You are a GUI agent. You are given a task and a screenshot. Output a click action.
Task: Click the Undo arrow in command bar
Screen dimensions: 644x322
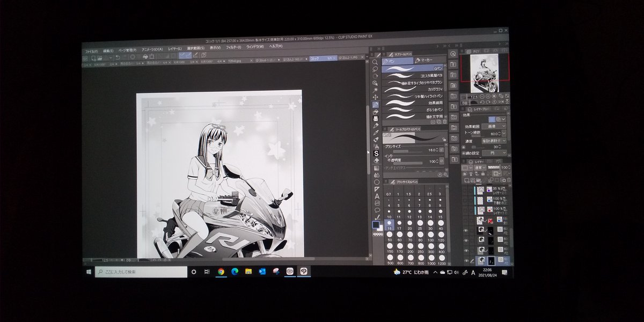click(x=118, y=57)
